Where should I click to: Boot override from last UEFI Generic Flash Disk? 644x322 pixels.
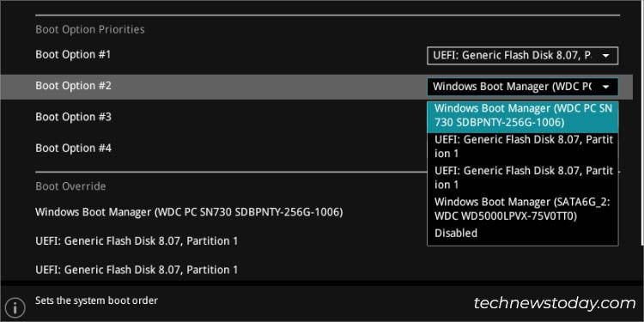pyautogui.click(x=137, y=270)
